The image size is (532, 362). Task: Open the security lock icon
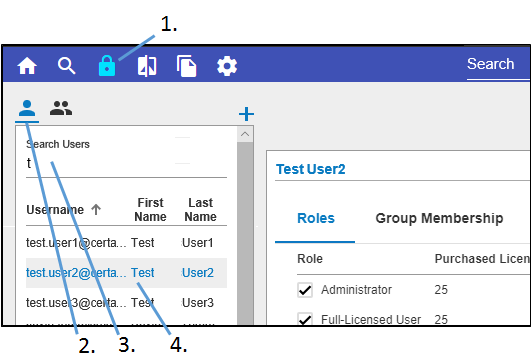(107, 65)
